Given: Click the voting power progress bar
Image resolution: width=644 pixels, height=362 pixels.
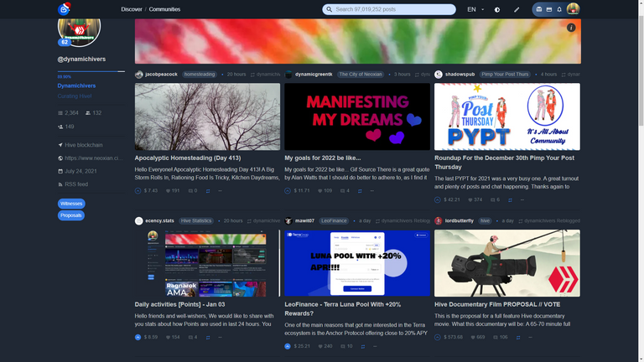Looking at the screenshot, I should point(91,71).
